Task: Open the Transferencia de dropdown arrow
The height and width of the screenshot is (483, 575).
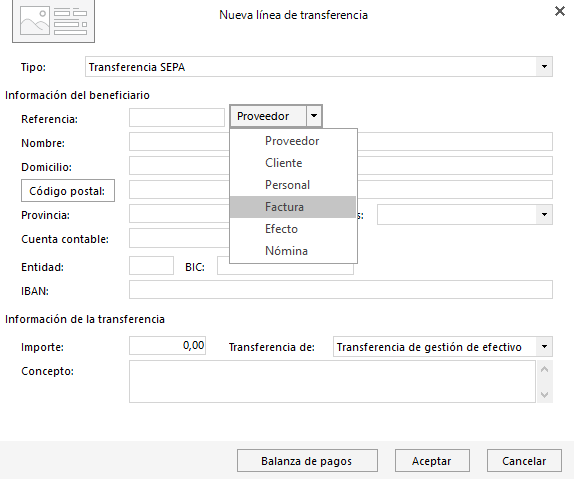Action: pyautogui.click(x=544, y=347)
